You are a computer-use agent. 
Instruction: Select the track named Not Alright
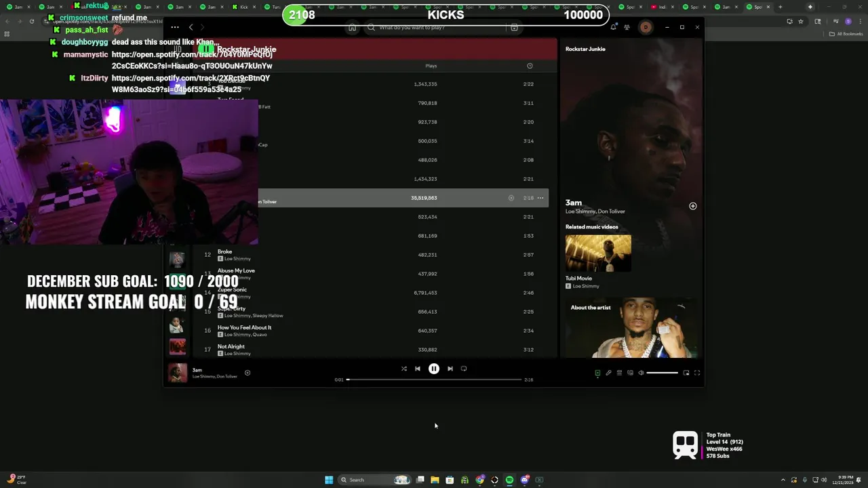[x=231, y=346]
